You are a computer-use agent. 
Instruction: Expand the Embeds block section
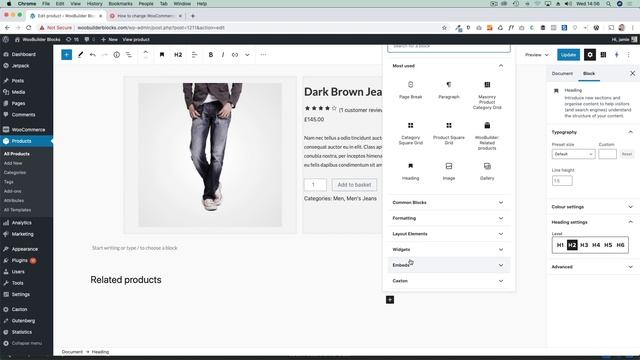[449, 265]
